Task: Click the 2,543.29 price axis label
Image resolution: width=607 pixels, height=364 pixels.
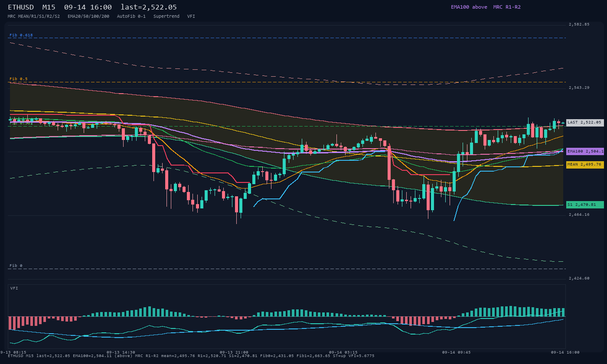Action: point(579,88)
